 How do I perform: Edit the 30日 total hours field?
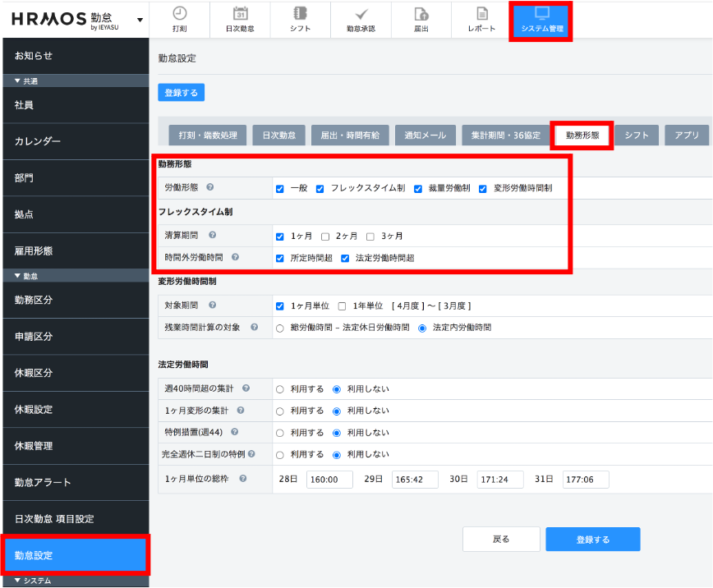coord(500,480)
